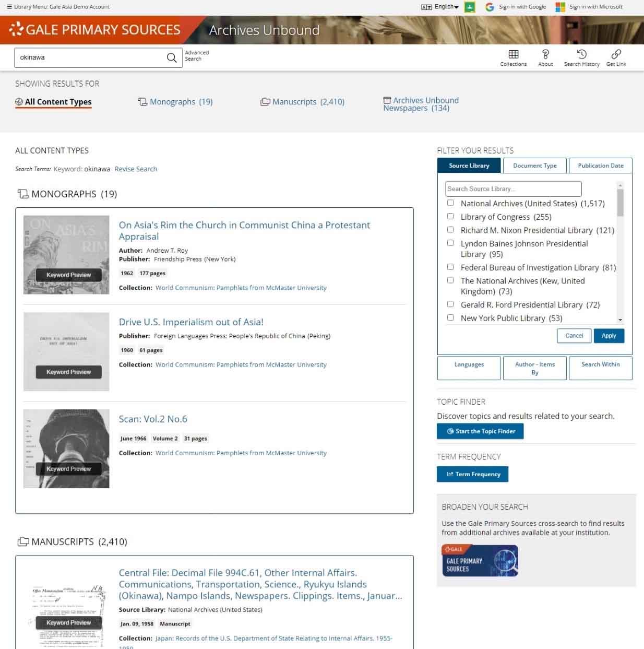The width and height of the screenshot is (644, 649).
Task: Open Advanced Search
Action: tap(197, 56)
